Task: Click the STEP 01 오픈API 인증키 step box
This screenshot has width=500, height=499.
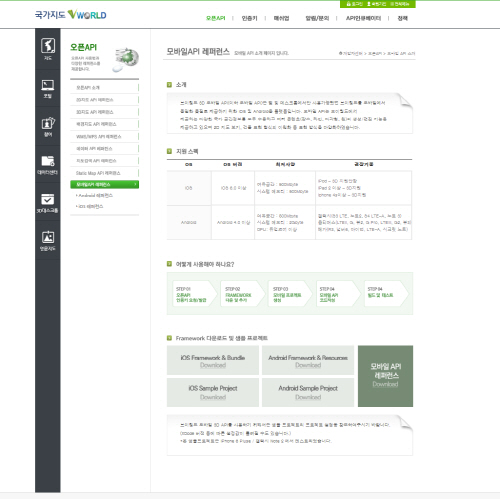Action: (194, 294)
